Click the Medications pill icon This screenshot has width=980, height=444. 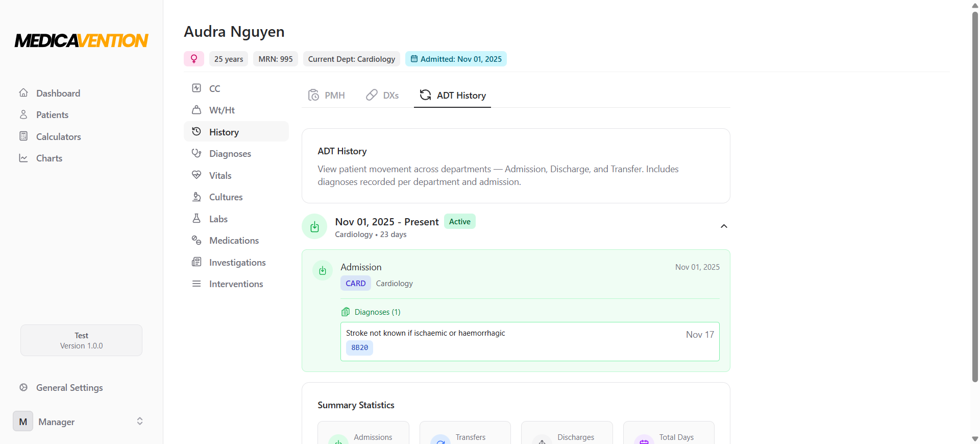[x=197, y=240]
